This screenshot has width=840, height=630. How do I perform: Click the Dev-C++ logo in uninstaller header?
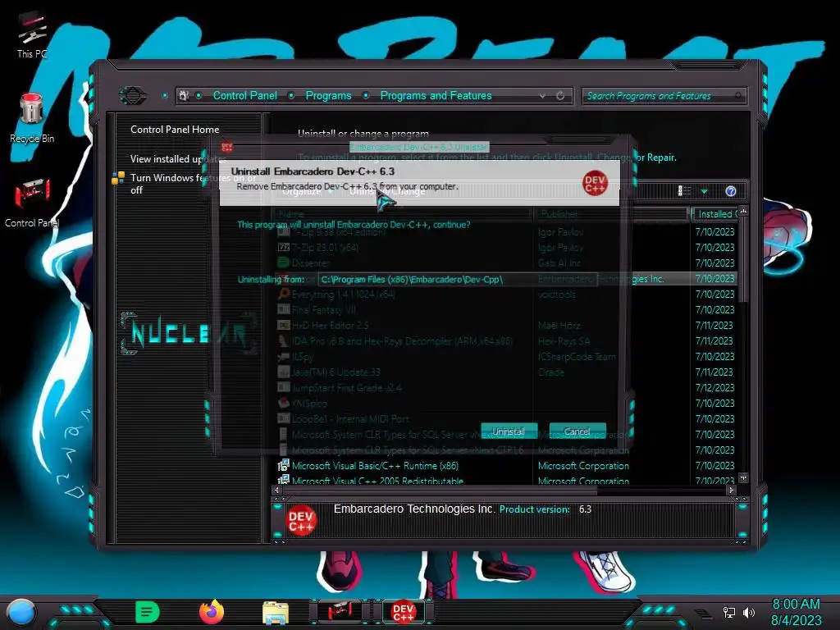[x=596, y=183]
